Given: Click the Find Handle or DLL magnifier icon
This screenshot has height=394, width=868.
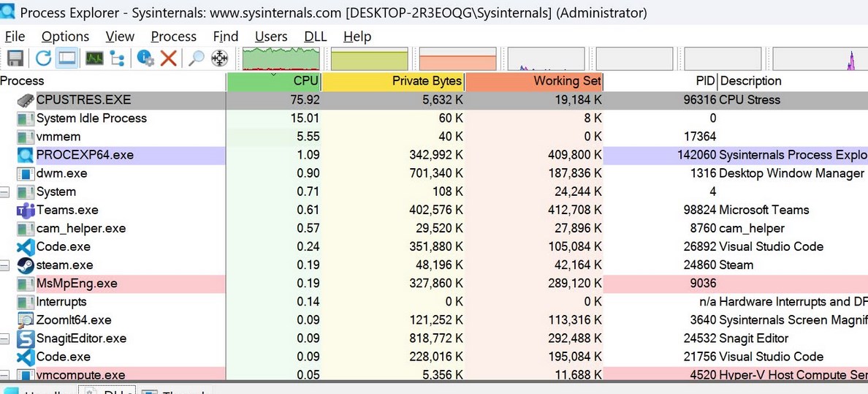Looking at the screenshot, I should tap(196, 58).
